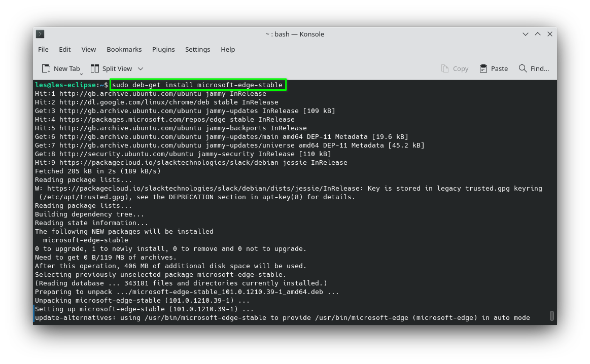Open the Settings menu

point(197,49)
